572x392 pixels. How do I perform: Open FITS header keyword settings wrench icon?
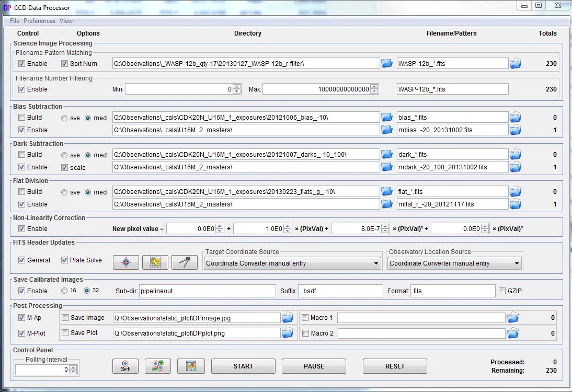(155, 262)
